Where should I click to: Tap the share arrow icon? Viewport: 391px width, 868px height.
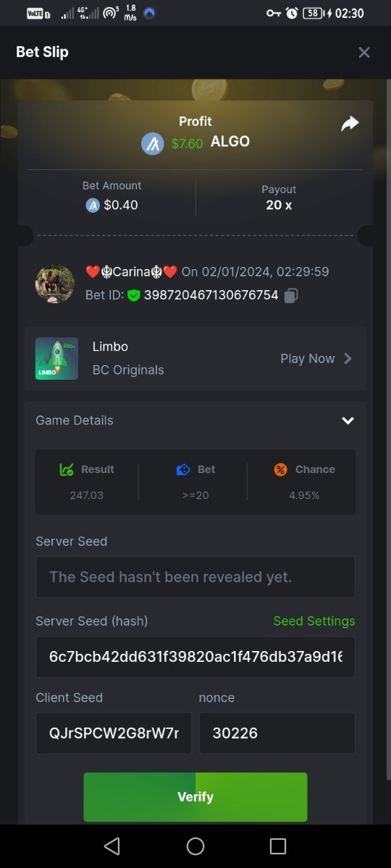[x=350, y=124]
